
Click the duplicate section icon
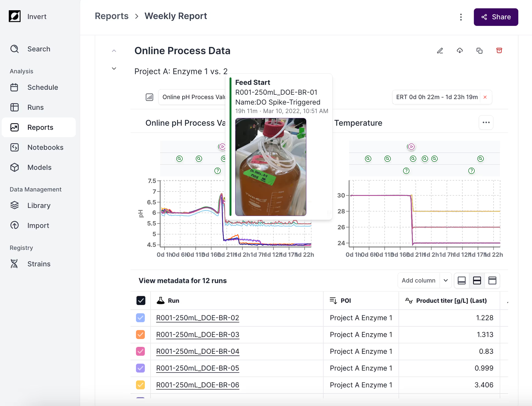[x=479, y=51]
